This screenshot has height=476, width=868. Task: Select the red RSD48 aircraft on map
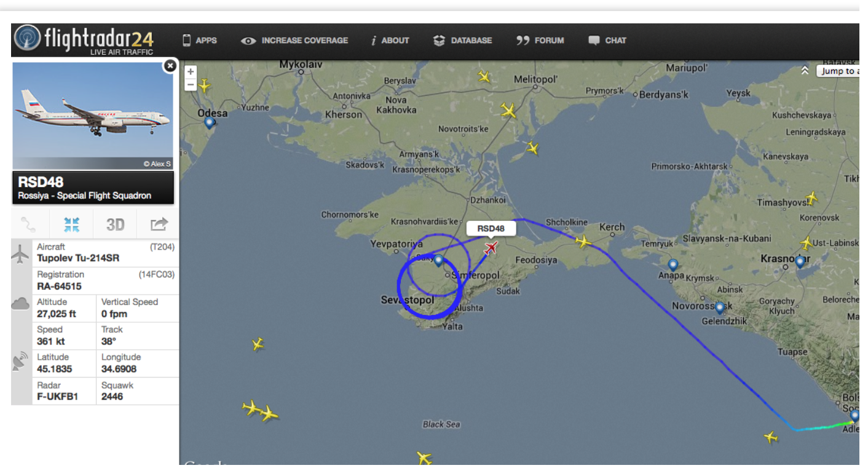[x=491, y=247]
